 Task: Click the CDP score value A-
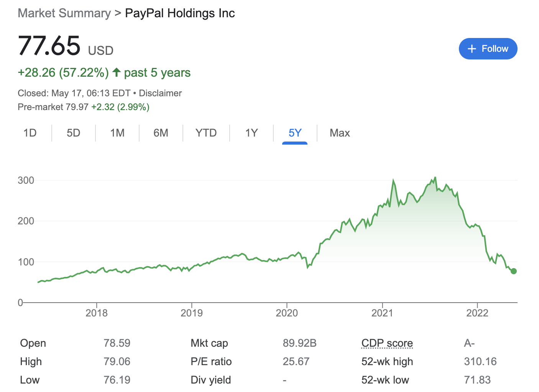pyautogui.click(x=470, y=343)
